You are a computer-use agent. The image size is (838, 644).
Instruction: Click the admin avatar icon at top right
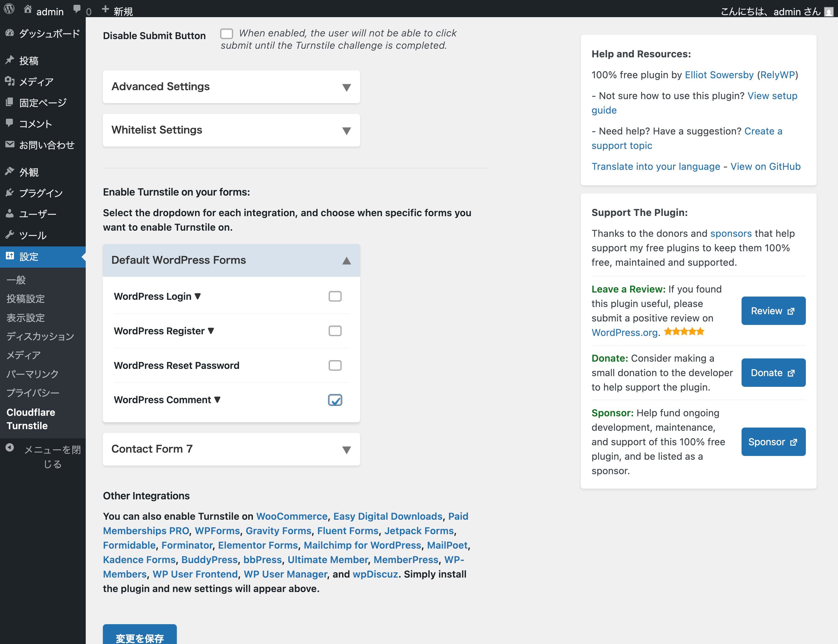(x=828, y=12)
